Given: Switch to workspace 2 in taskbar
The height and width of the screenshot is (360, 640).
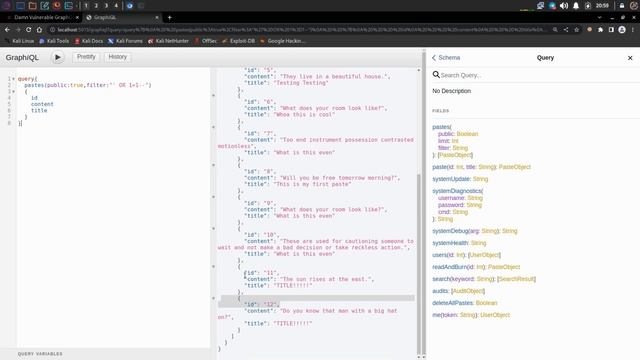Looking at the screenshot, I should tap(96, 6).
